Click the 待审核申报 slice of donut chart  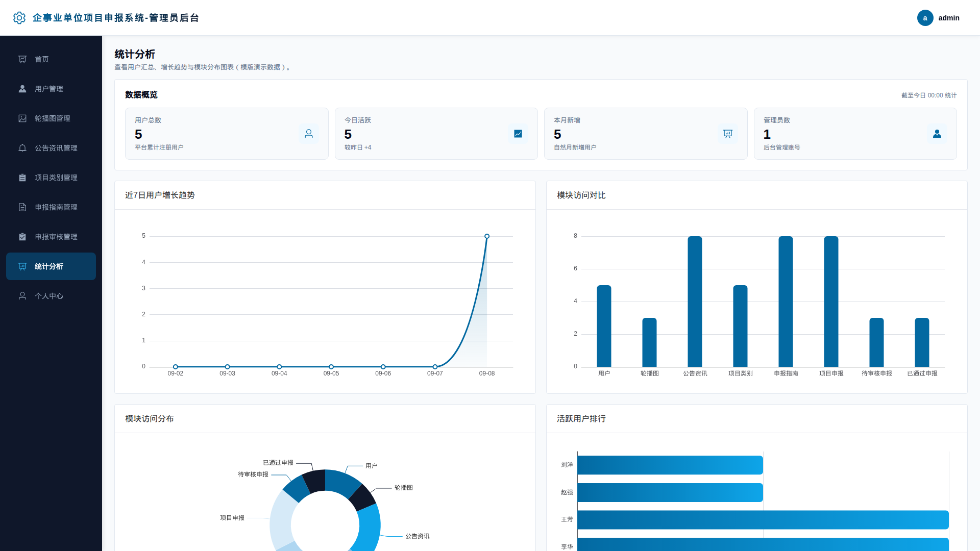[x=297, y=488]
